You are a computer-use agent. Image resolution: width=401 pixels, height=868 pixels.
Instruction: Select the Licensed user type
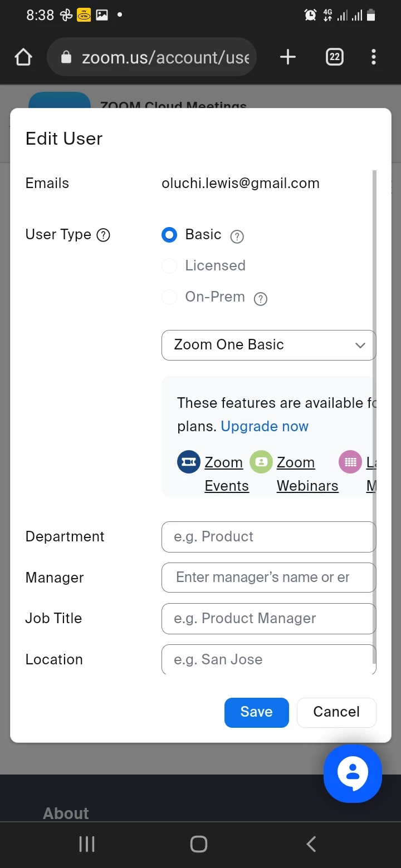coord(169,266)
